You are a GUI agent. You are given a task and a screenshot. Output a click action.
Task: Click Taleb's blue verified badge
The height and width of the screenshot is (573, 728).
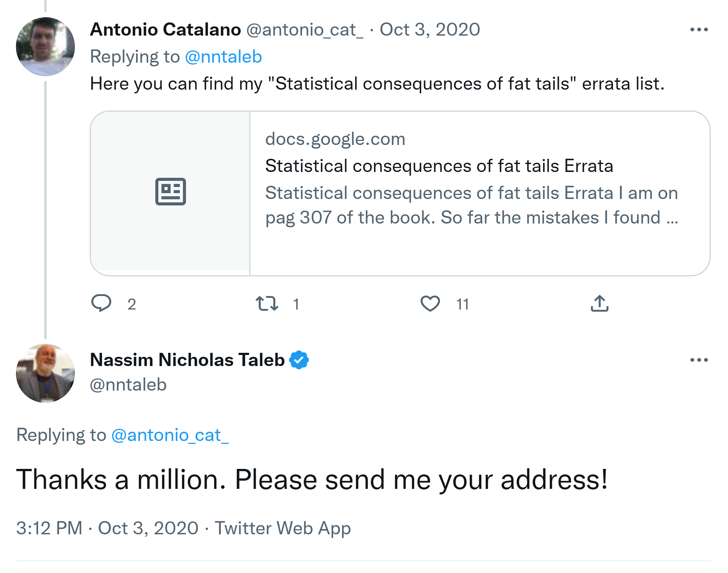(299, 360)
